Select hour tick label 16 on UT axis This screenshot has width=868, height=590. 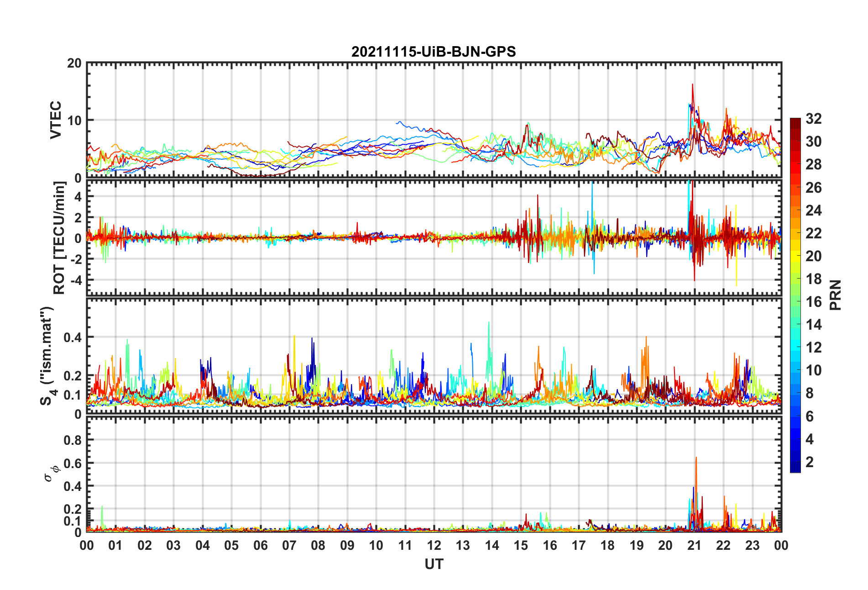pyautogui.click(x=550, y=545)
